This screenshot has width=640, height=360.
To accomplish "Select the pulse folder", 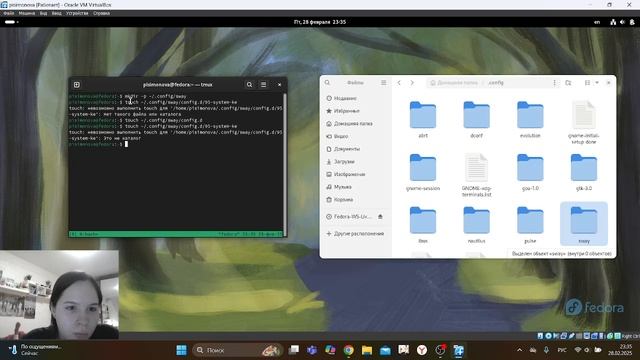I will click(x=530, y=225).
